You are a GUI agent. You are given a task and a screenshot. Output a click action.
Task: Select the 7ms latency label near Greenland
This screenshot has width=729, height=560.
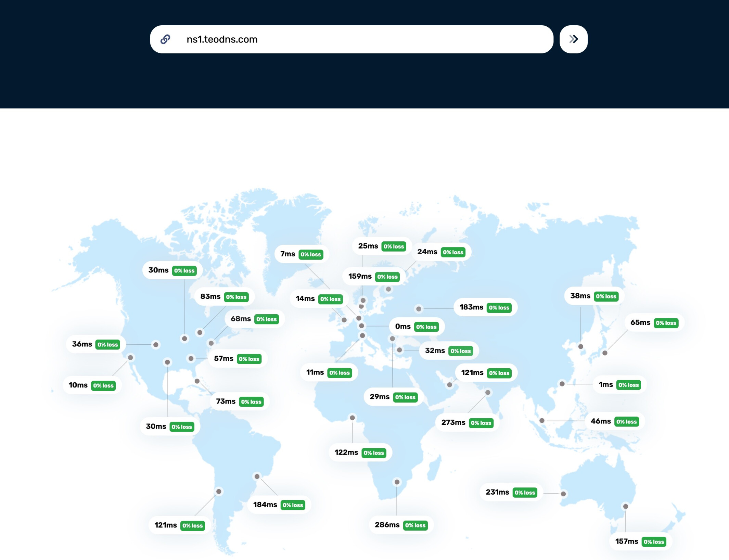click(287, 254)
